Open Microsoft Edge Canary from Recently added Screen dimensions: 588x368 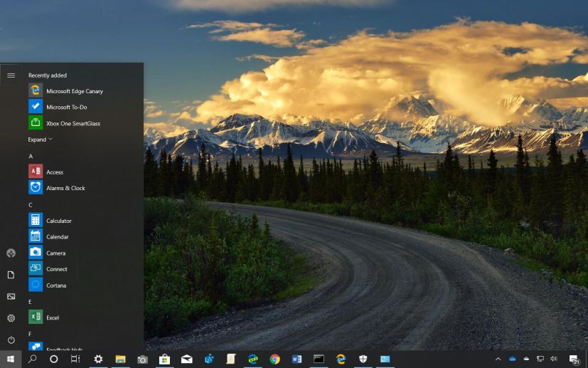(x=85, y=91)
